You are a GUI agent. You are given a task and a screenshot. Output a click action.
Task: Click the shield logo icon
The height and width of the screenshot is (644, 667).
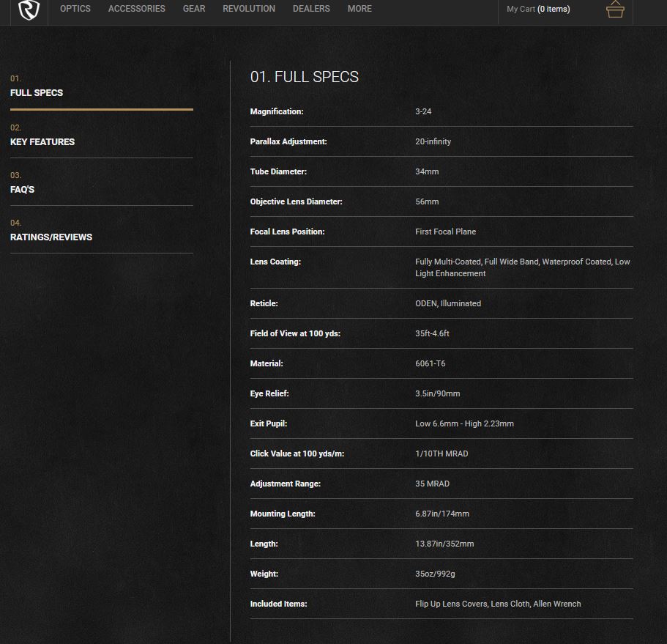click(29, 10)
